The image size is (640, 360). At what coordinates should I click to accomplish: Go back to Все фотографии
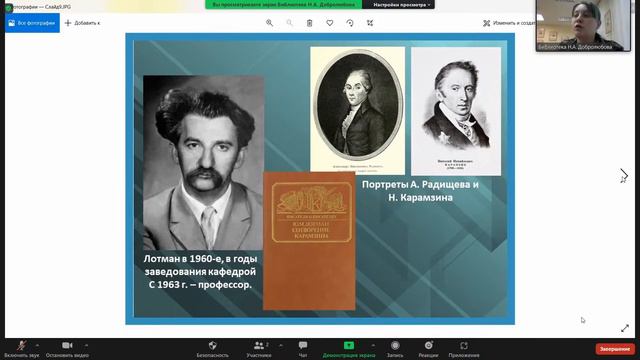(x=32, y=23)
